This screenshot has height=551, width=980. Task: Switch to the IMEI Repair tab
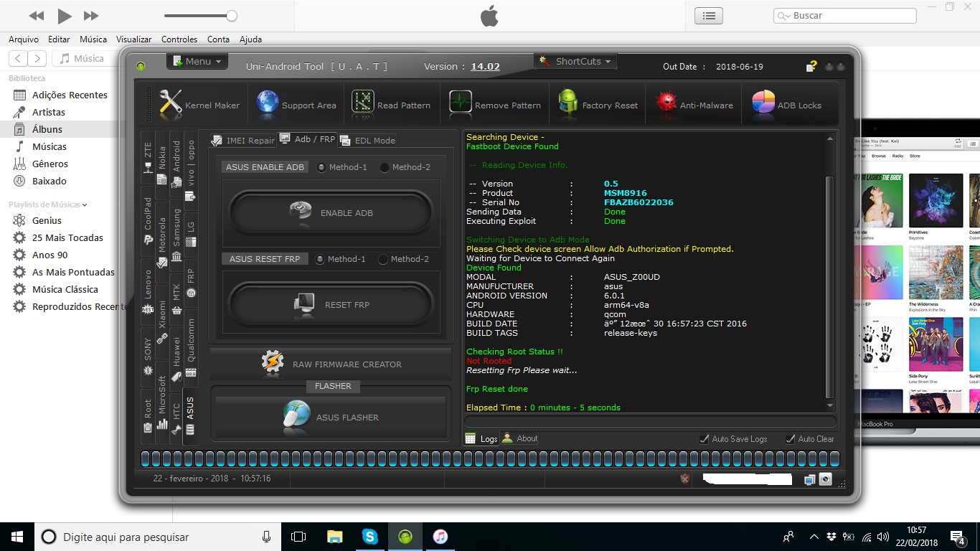pos(243,141)
